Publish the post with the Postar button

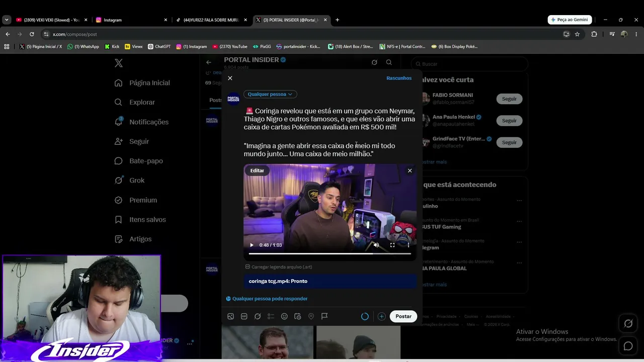tap(403, 316)
